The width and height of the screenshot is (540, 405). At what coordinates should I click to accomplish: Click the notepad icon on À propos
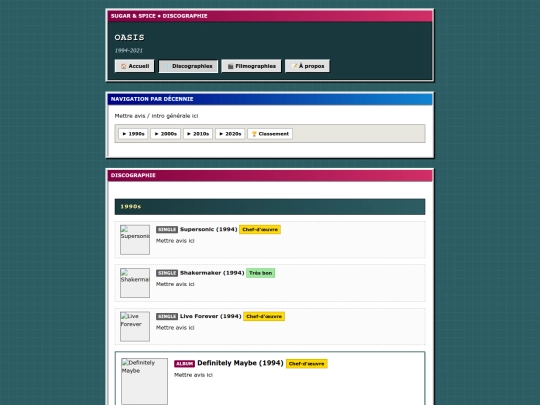pos(294,66)
